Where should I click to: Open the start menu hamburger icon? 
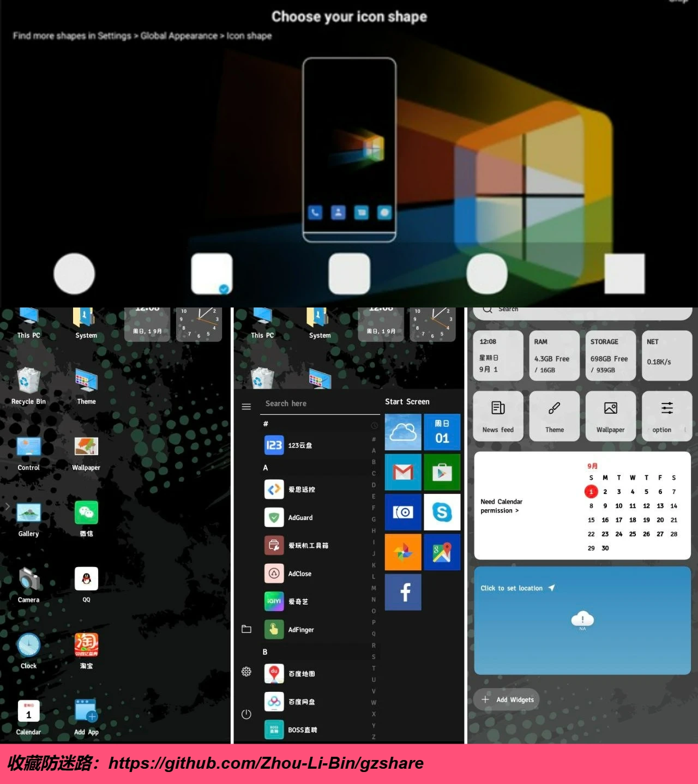pos(246,407)
